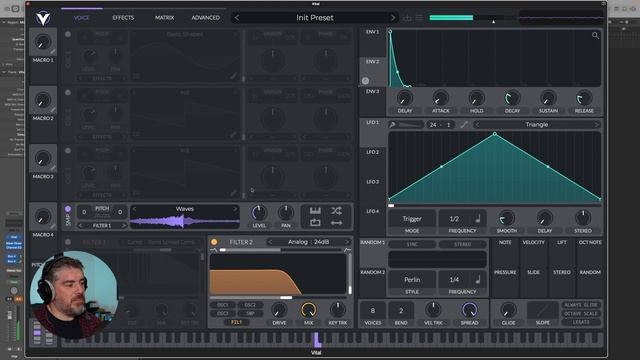Click the Macro 2 edit pencil icon
The height and width of the screenshot is (360, 640).
click(x=53, y=110)
